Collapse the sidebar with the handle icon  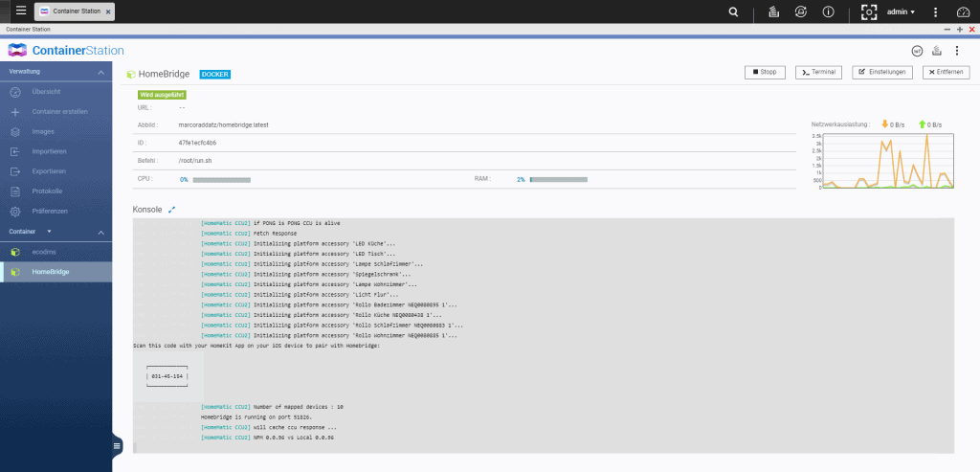tap(117, 446)
